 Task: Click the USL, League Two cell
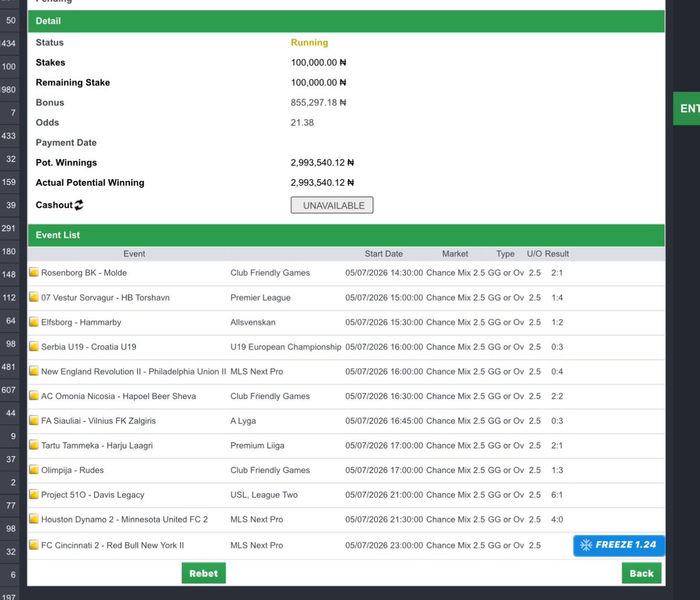pyautogui.click(x=264, y=495)
